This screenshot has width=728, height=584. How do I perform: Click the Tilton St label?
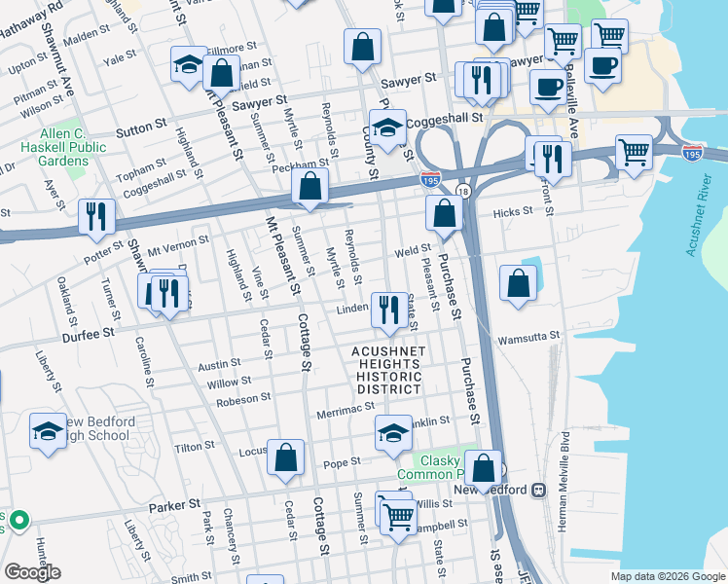[x=195, y=447]
